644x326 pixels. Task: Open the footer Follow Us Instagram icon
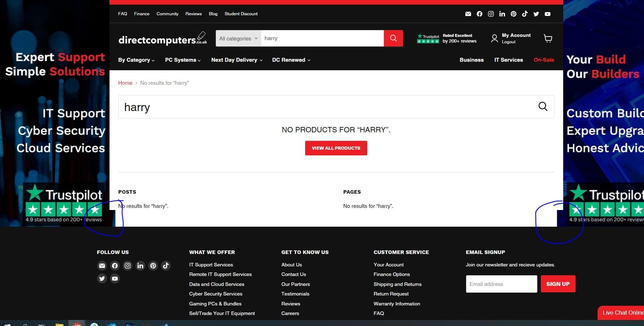(128, 266)
